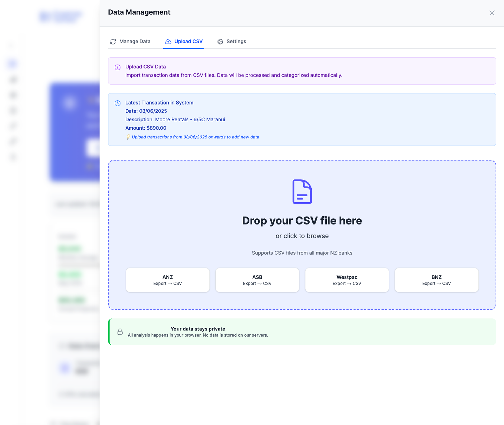Open the Settings tab
504x425 pixels.
pyautogui.click(x=232, y=41)
